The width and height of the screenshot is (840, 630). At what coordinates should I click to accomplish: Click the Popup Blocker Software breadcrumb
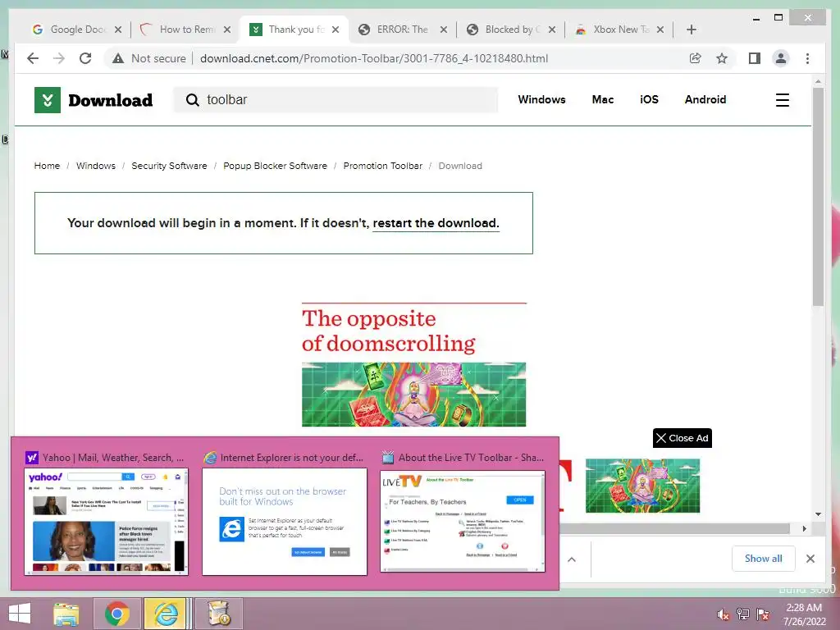(x=275, y=166)
